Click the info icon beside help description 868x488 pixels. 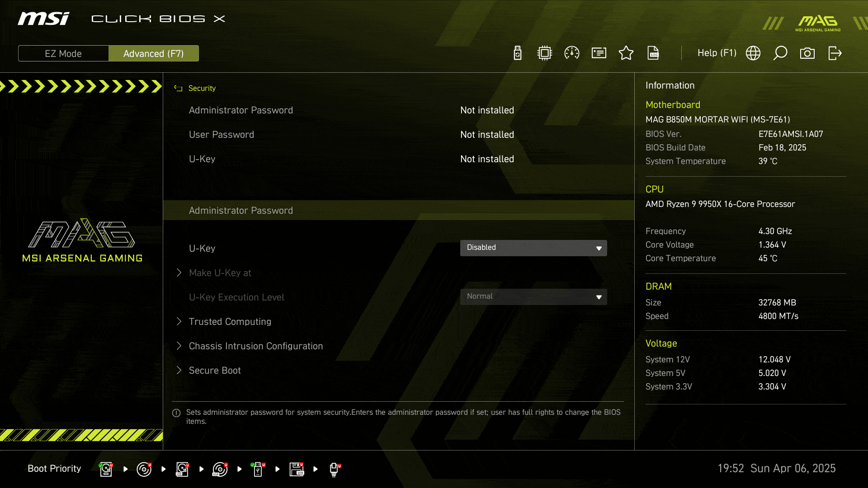176,413
